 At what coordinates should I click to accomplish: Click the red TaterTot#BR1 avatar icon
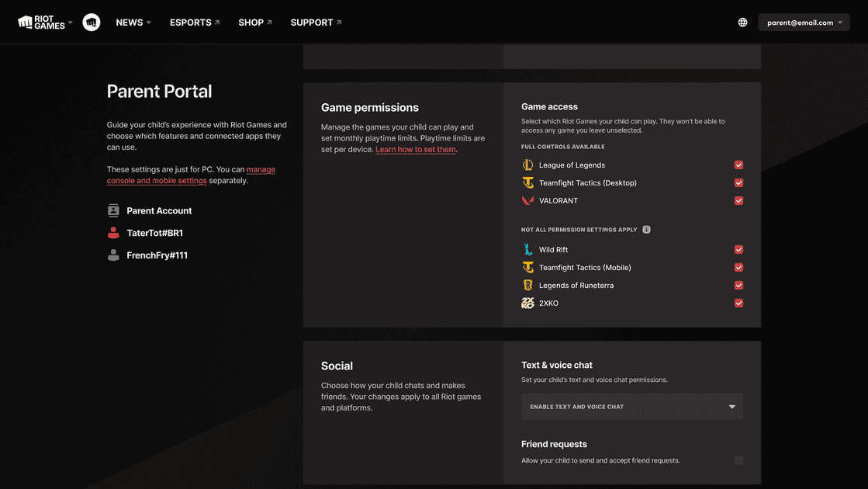coord(113,233)
